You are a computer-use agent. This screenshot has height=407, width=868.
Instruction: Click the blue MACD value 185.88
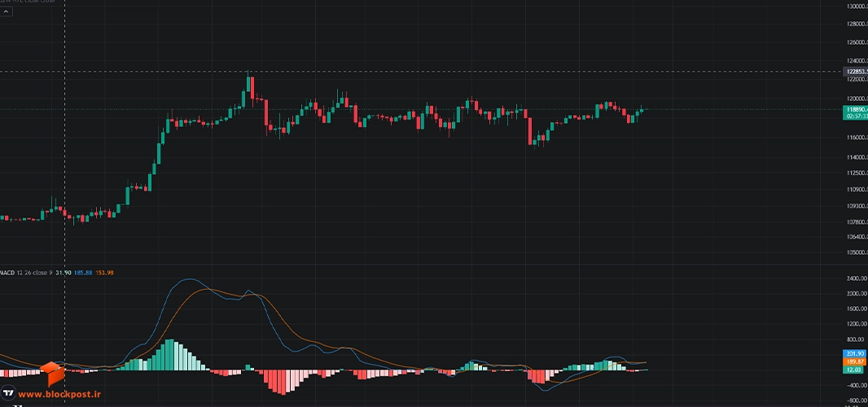[x=83, y=273]
